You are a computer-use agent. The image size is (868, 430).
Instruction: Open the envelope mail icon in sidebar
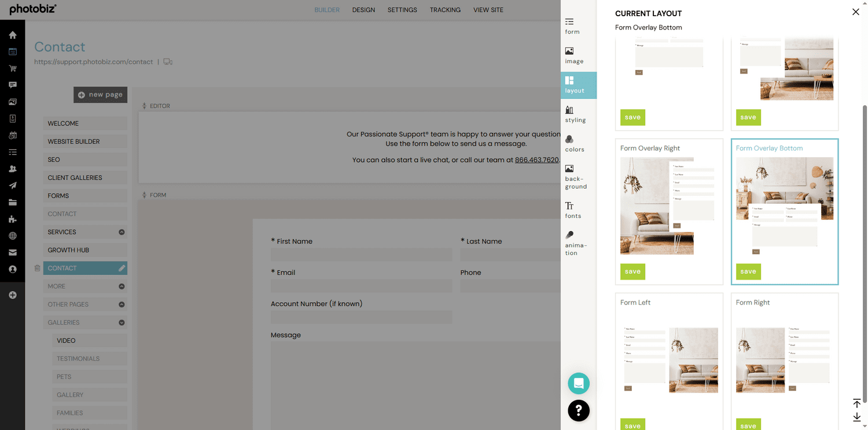point(13,253)
